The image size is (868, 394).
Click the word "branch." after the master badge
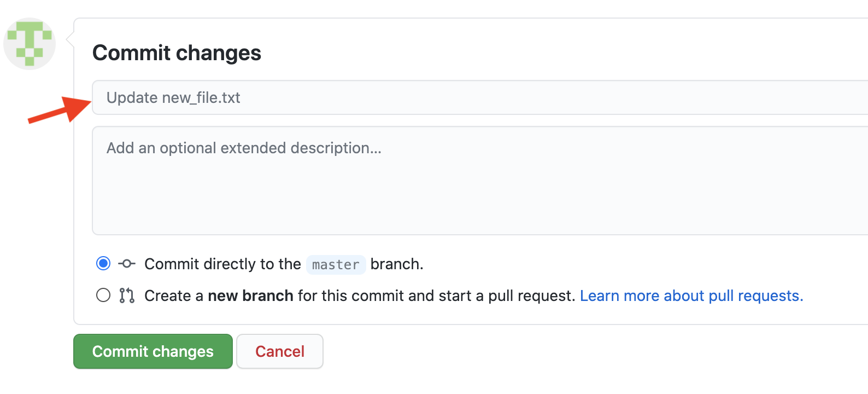tap(397, 264)
